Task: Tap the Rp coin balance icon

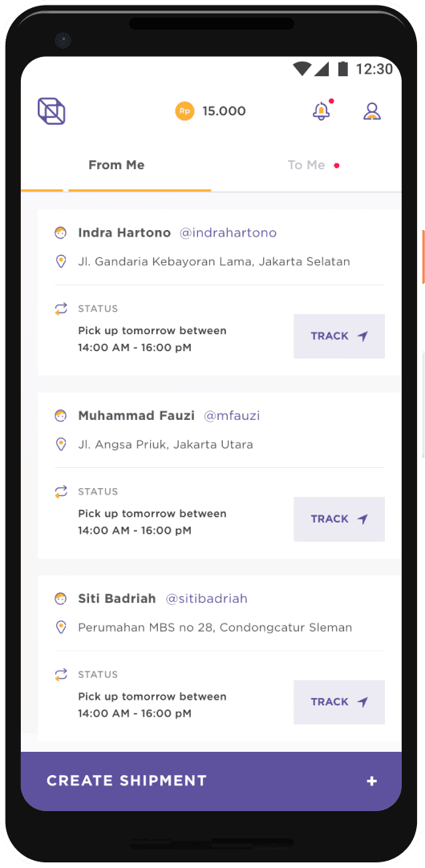Action: tap(184, 111)
